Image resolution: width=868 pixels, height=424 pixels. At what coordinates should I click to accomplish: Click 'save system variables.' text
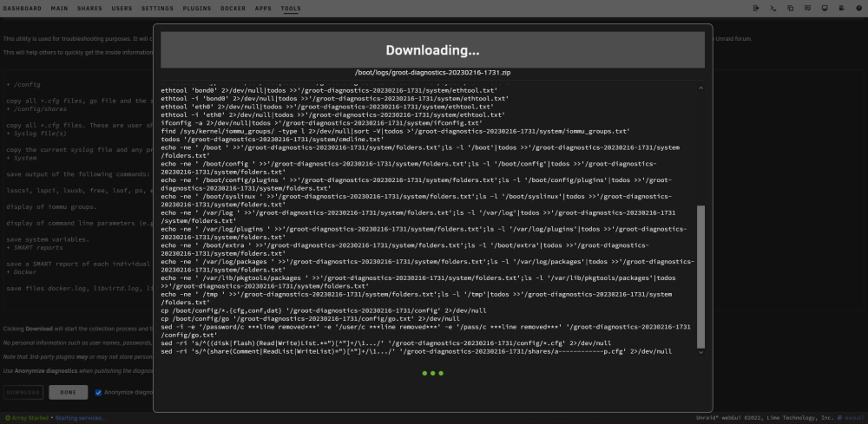click(48, 239)
